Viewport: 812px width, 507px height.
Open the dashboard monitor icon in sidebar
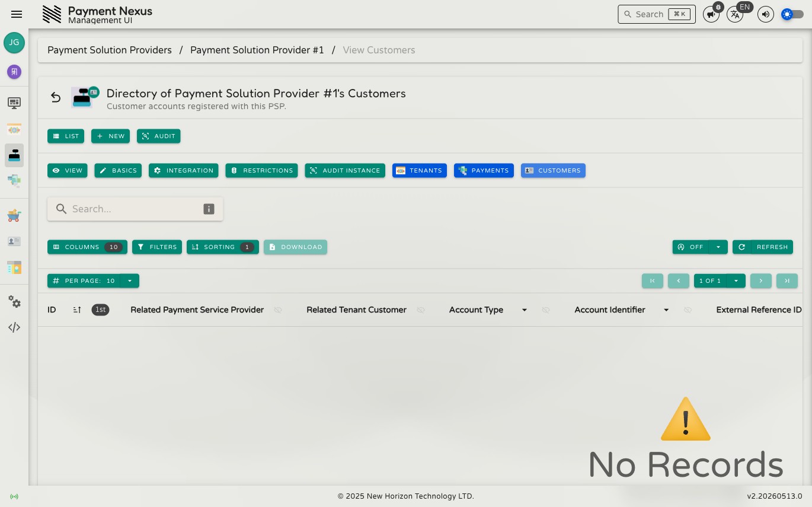[14, 103]
